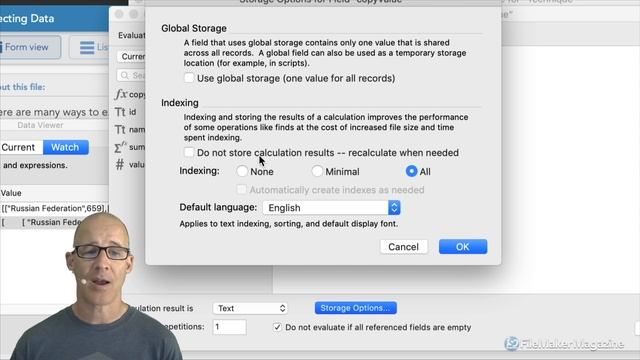Switch to List view button
Screen dimensions: 640x360
90,47
